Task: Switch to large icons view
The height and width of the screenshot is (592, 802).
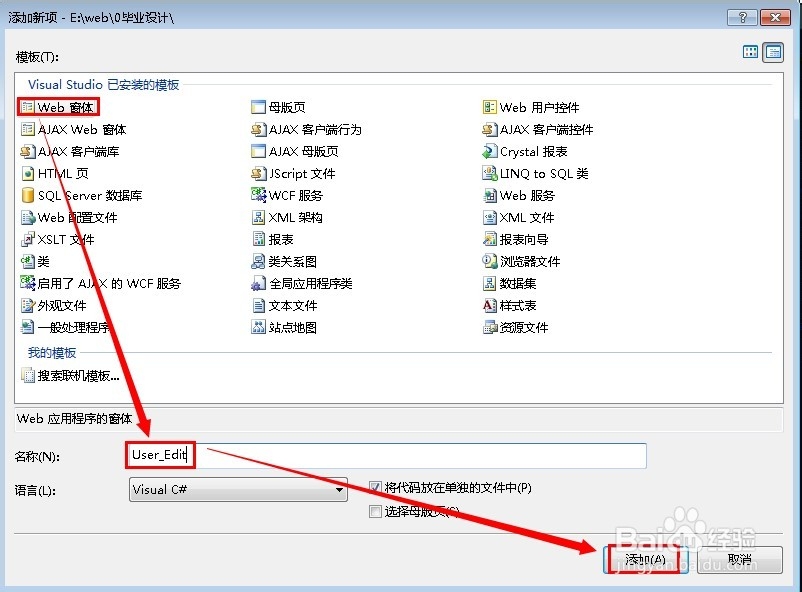Action: click(x=750, y=52)
